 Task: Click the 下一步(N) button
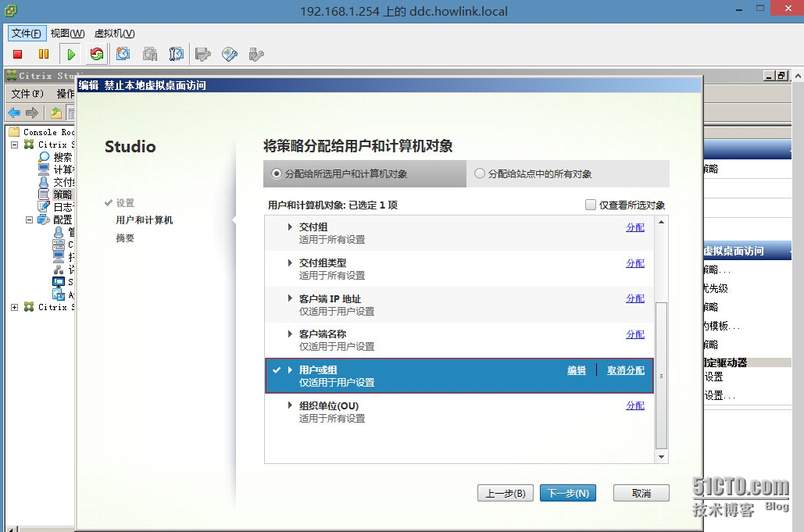tap(567, 493)
